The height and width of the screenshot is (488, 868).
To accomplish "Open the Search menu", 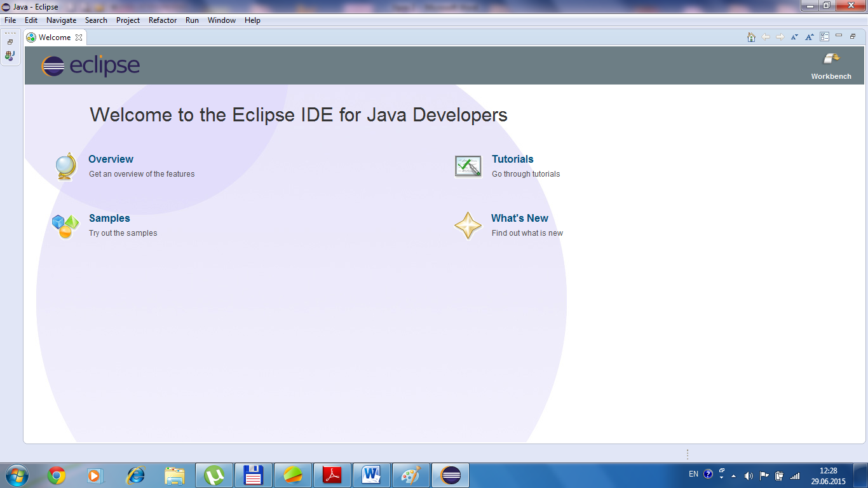I will coord(96,20).
